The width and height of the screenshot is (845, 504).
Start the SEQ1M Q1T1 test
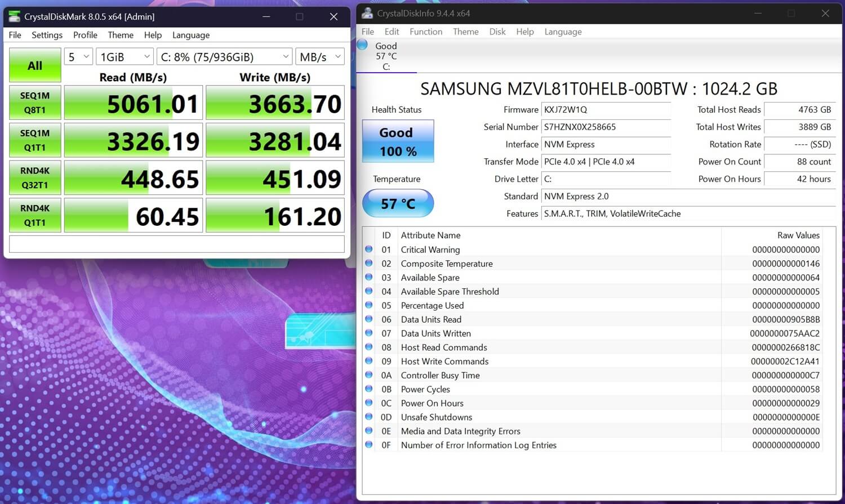click(35, 140)
